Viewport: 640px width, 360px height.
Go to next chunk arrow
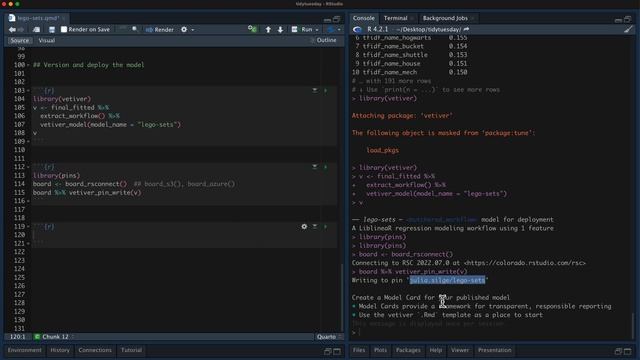pos(280,29)
